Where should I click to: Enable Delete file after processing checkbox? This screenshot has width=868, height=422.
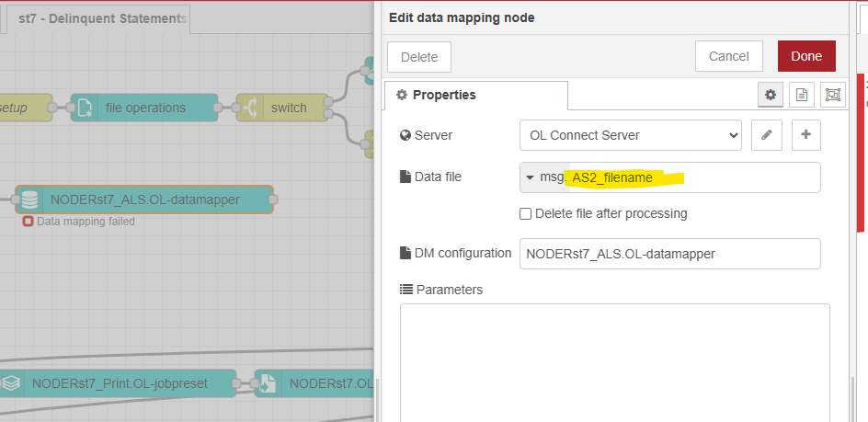tap(525, 214)
